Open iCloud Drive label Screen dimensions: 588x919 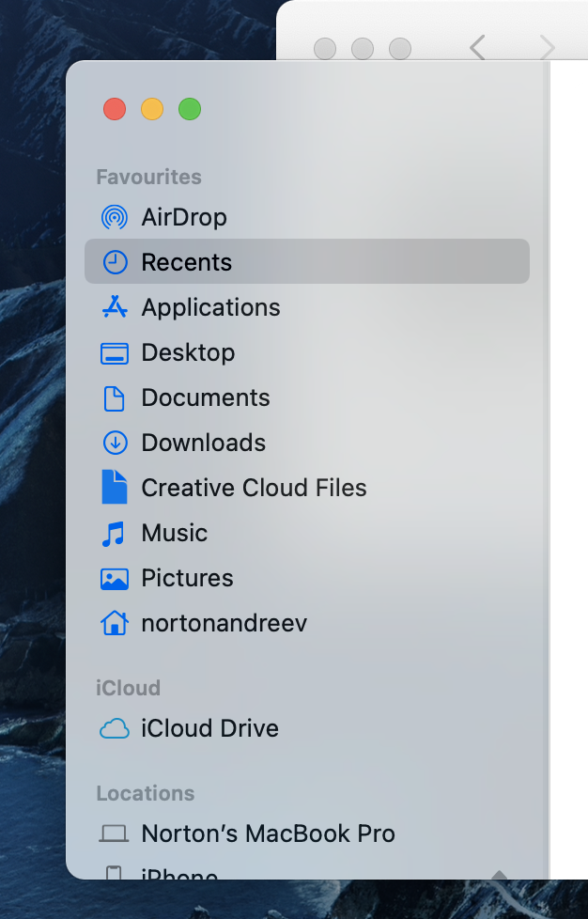point(209,728)
